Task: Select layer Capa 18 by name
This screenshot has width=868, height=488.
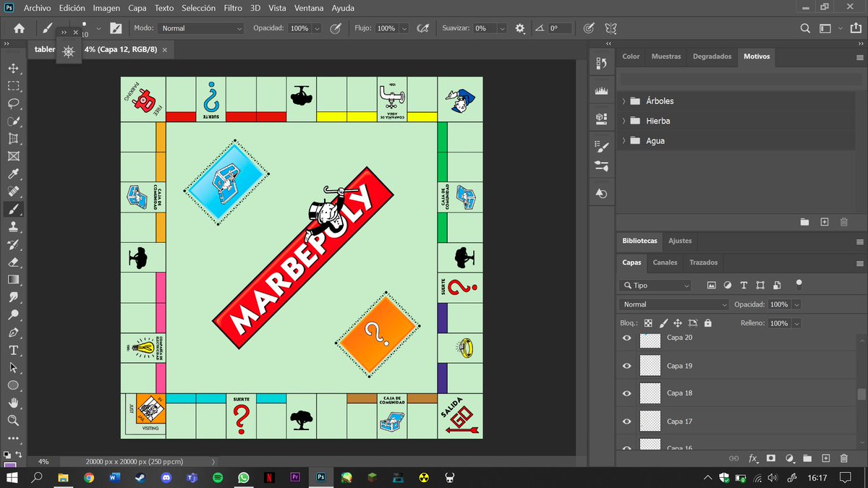Action: 679,393
